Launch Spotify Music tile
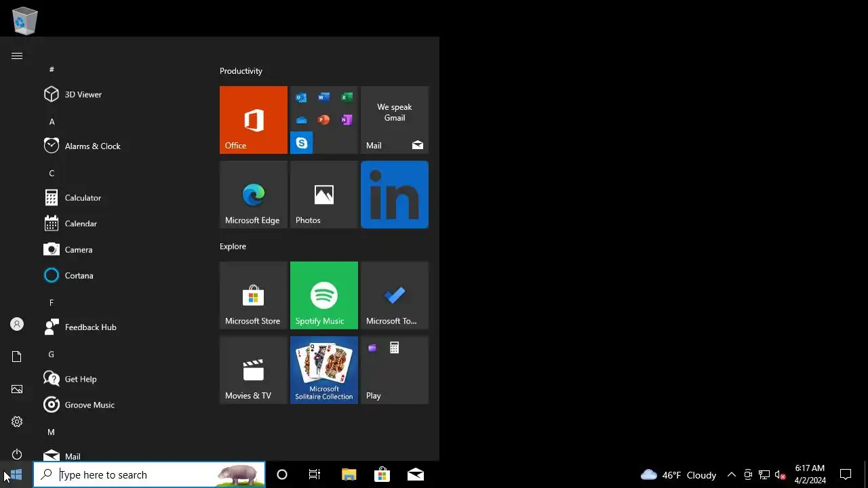 [324, 296]
